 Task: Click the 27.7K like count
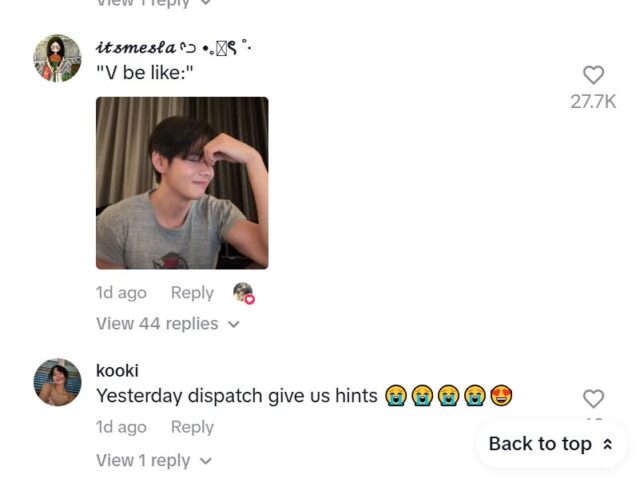pyautogui.click(x=593, y=102)
